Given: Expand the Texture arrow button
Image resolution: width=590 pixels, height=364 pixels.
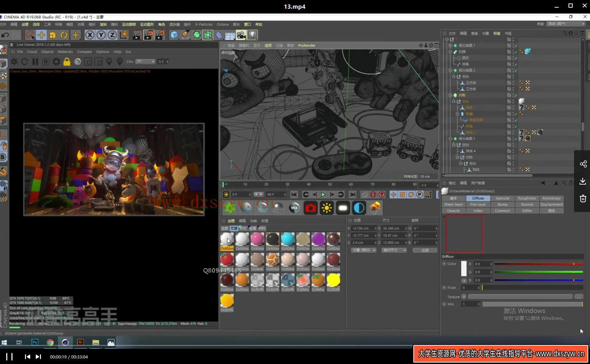Looking at the screenshot, I should click(464, 297).
